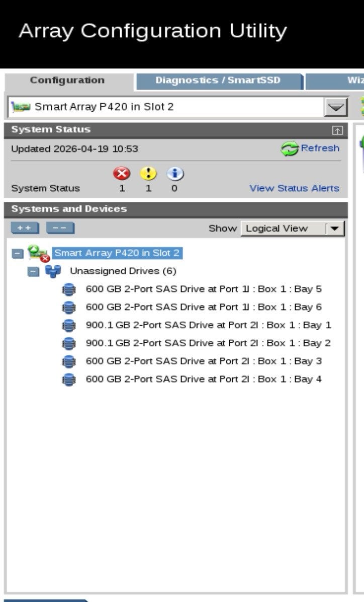Select 600 GB drive at Port 1I Bay 5
Viewport: 364px width, 602px height.
coord(204,289)
